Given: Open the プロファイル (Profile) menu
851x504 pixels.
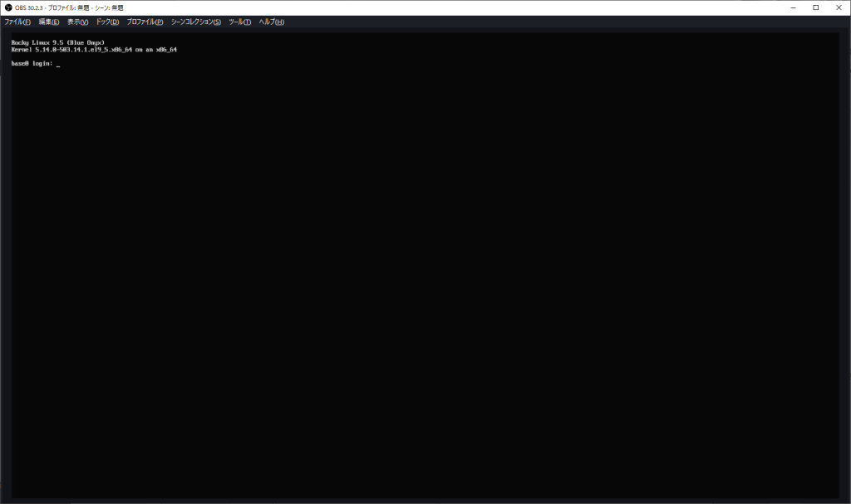Looking at the screenshot, I should tap(145, 22).
